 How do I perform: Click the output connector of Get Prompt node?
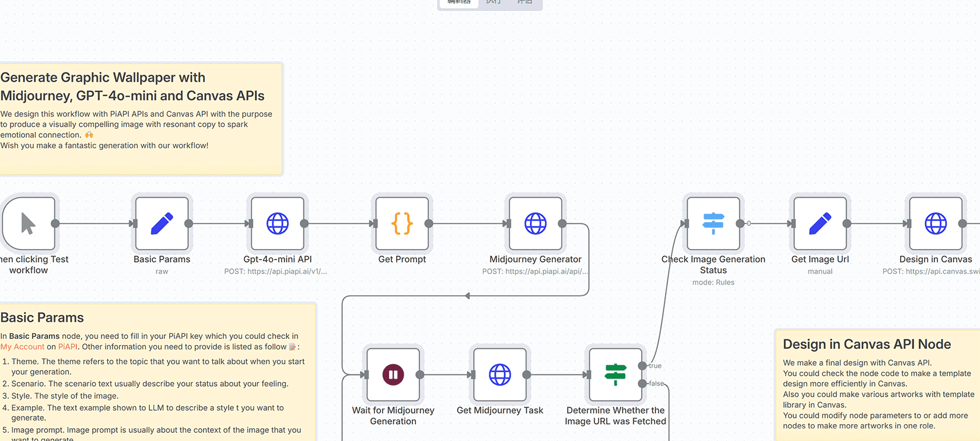pos(429,223)
